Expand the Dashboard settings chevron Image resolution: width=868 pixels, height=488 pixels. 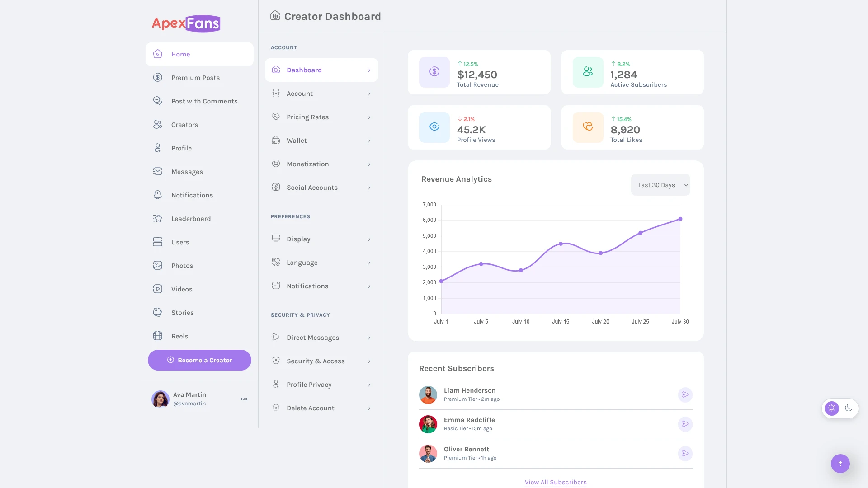click(369, 70)
